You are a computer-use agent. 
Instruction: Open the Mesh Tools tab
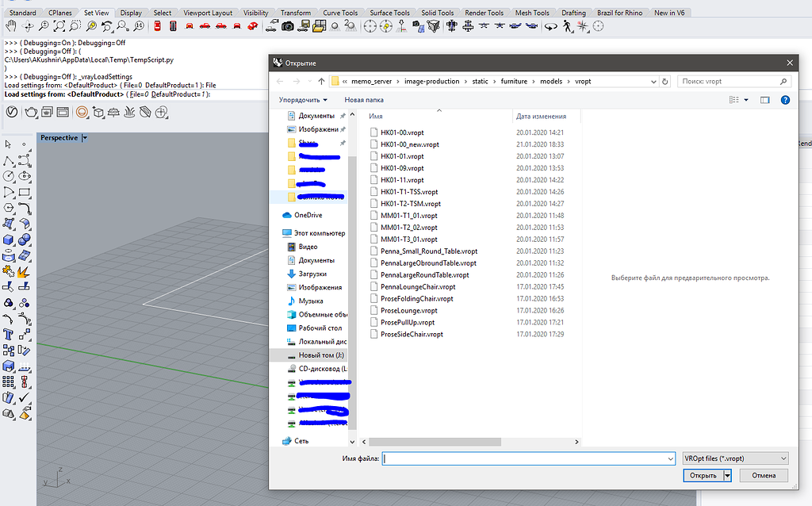(531, 13)
